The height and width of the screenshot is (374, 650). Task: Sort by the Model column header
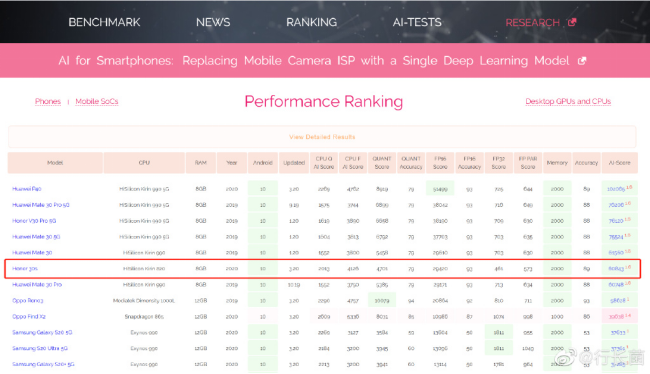click(x=55, y=163)
